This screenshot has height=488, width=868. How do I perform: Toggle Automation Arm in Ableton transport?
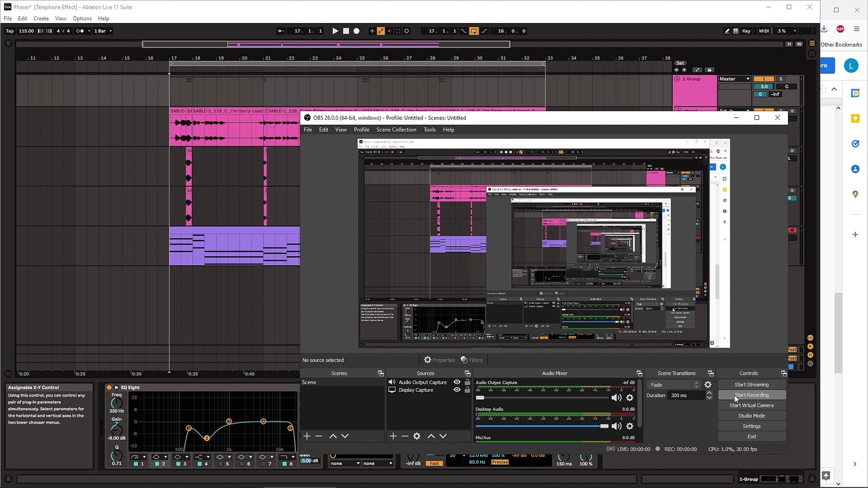pos(381,31)
